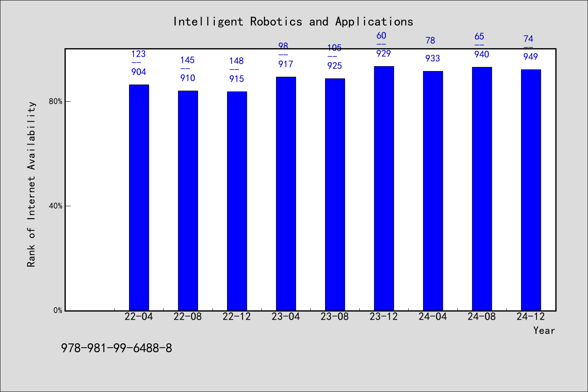Click the ISBN text 978-981-99-6488-8
Screen dimensions: 588x392
(117, 348)
